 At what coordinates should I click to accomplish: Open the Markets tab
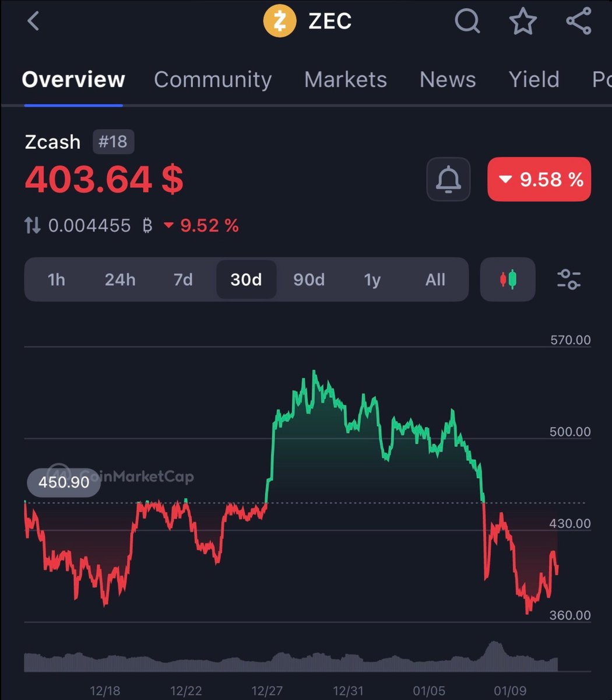(346, 79)
